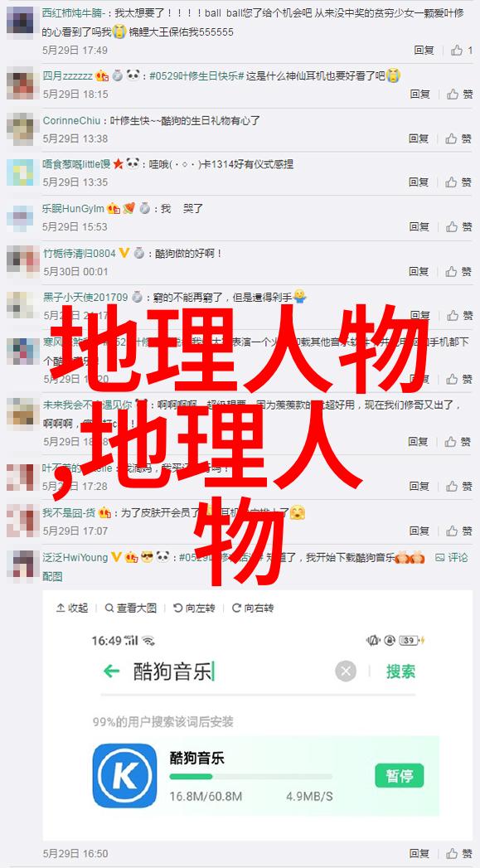Like 竹栀待清归0804's comment

(x=459, y=271)
